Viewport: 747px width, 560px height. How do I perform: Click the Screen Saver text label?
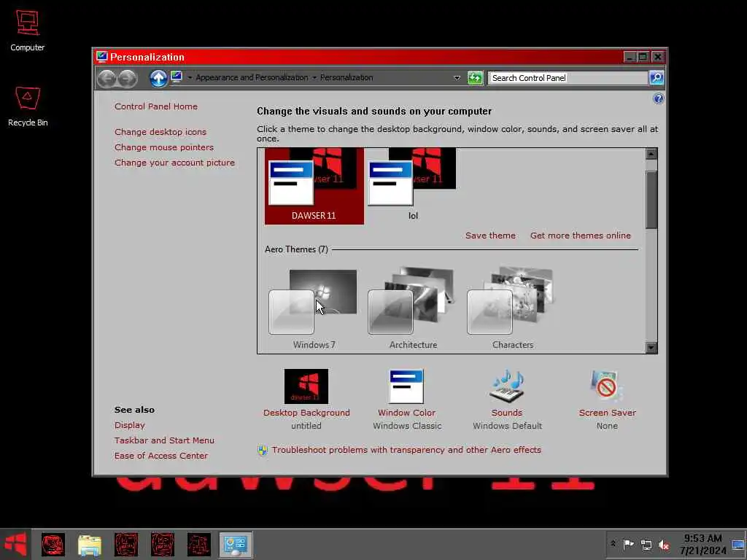point(608,413)
